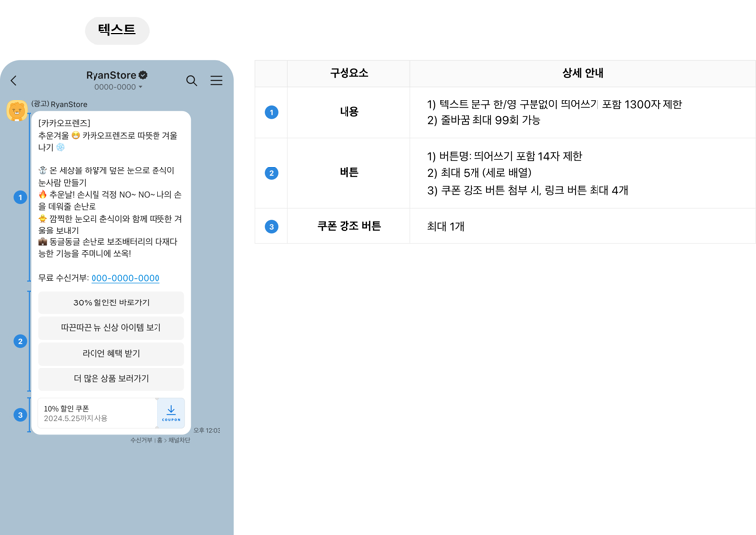Viewport: 756px width, 535px height.
Task: Click number 1 badge in the table row '내용'
Action: pyautogui.click(x=272, y=112)
